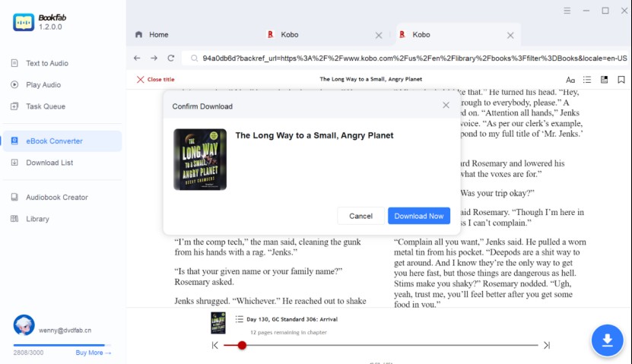Minimize the BookFab window
This screenshot has width=632, height=364.
(x=586, y=11)
